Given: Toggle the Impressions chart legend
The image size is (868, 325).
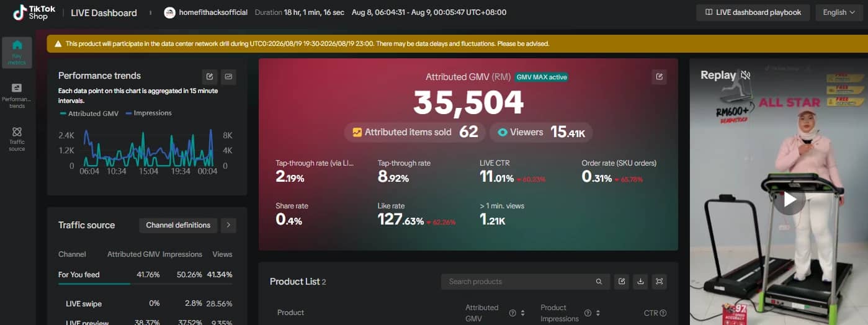Looking at the screenshot, I should point(149,114).
